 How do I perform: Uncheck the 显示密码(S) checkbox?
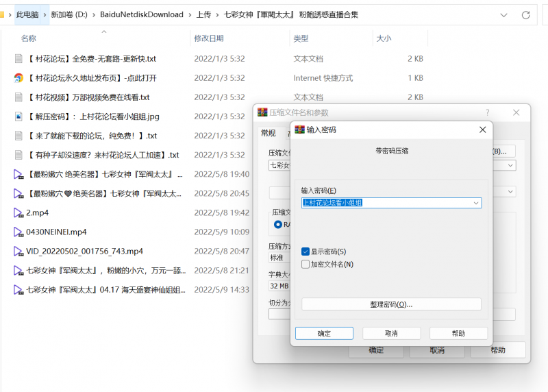pyautogui.click(x=306, y=252)
